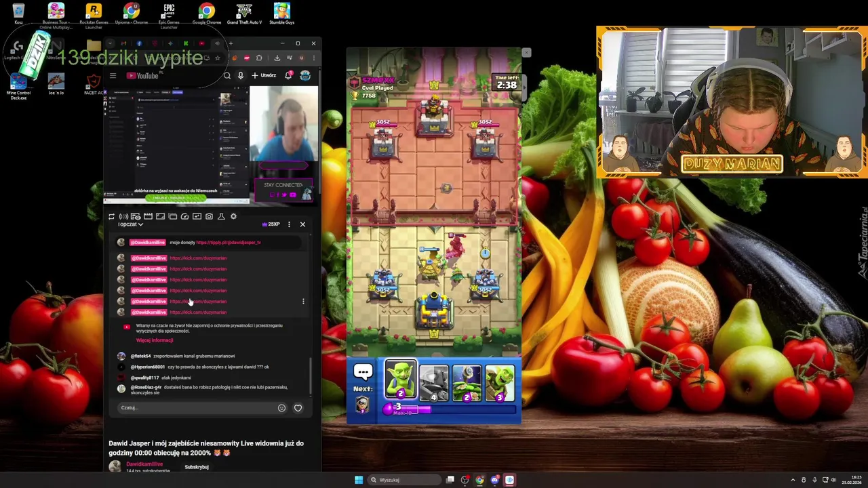Open the YouTube account avatar menu
This screenshot has width=868, height=488.
305,75
